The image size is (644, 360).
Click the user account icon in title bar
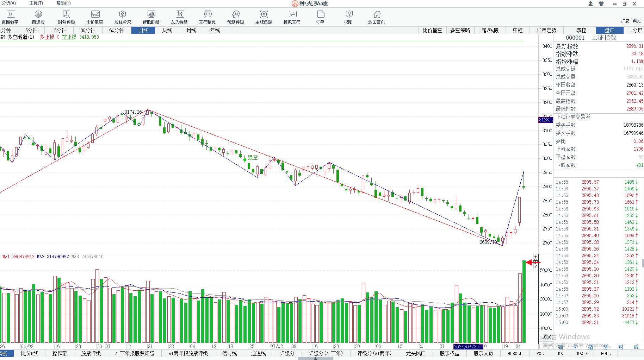(x=591, y=4)
